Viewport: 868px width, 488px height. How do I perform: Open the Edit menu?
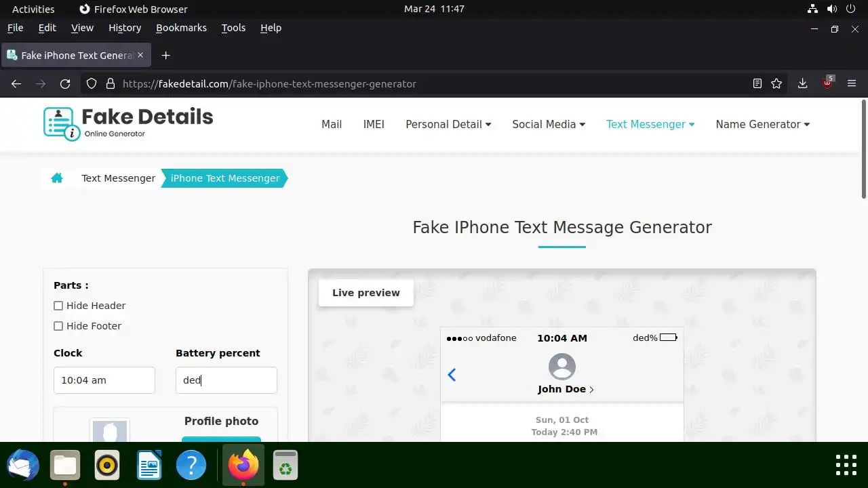47,28
